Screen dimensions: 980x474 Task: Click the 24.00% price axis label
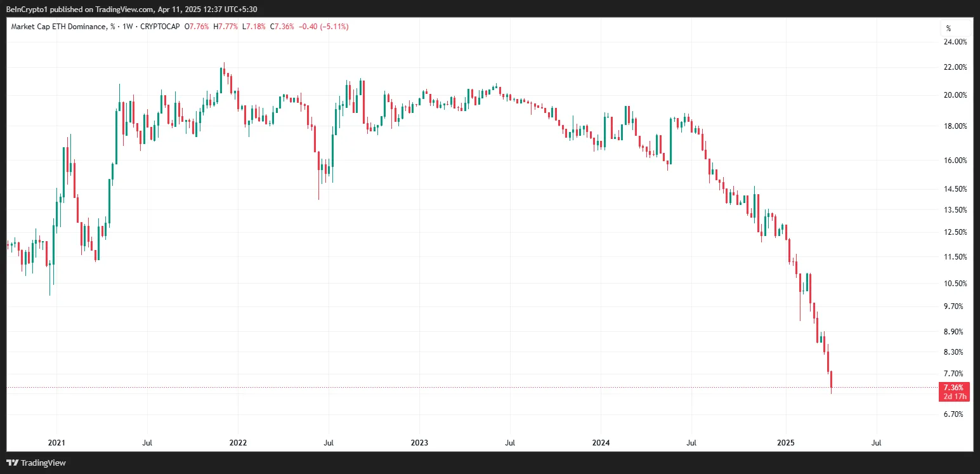point(955,42)
